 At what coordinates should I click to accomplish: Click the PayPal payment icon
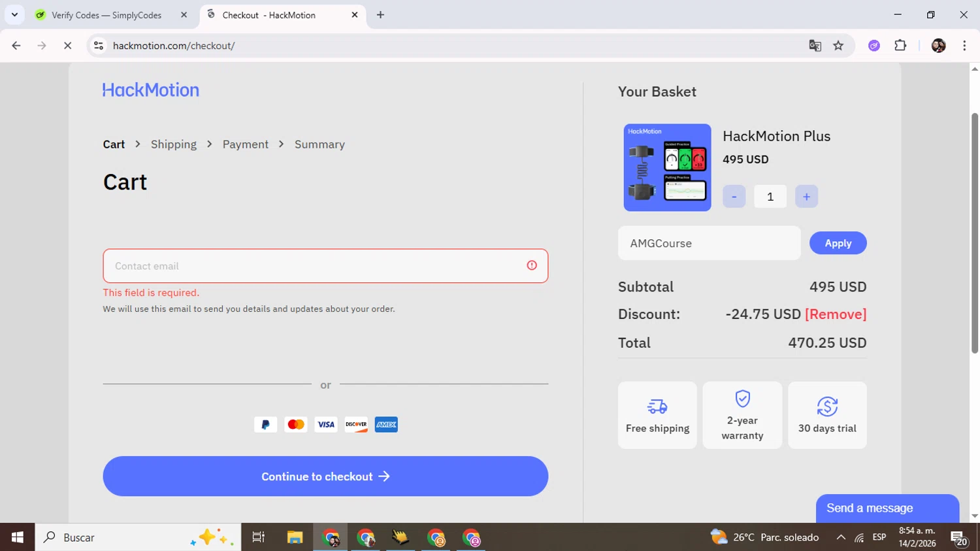[x=265, y=425]
